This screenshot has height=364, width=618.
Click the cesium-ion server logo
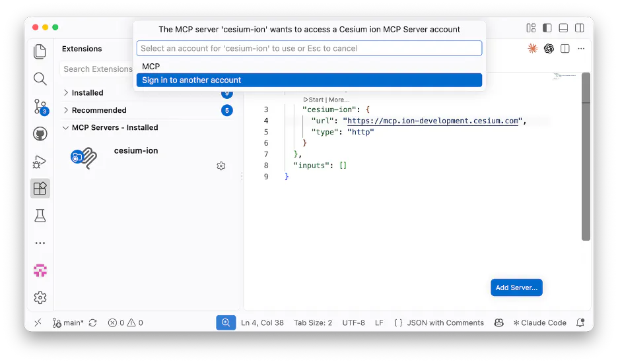click(x=84, y=158)
